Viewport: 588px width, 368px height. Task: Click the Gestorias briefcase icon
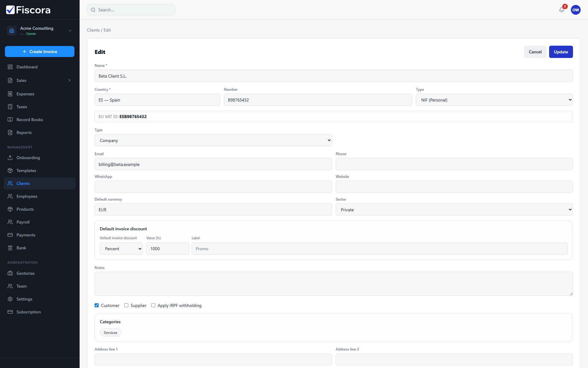(x=10, y=273)
